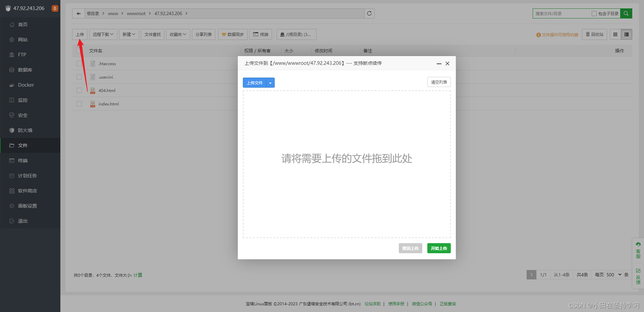Click the 根目录 breadcrumb

[x=93, y=13]
